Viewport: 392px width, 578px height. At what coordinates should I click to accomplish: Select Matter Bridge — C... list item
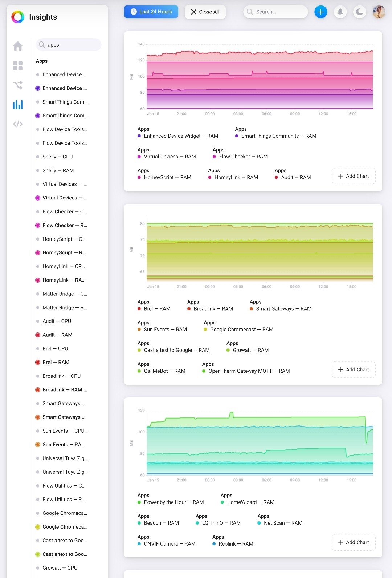click(62, 294)
